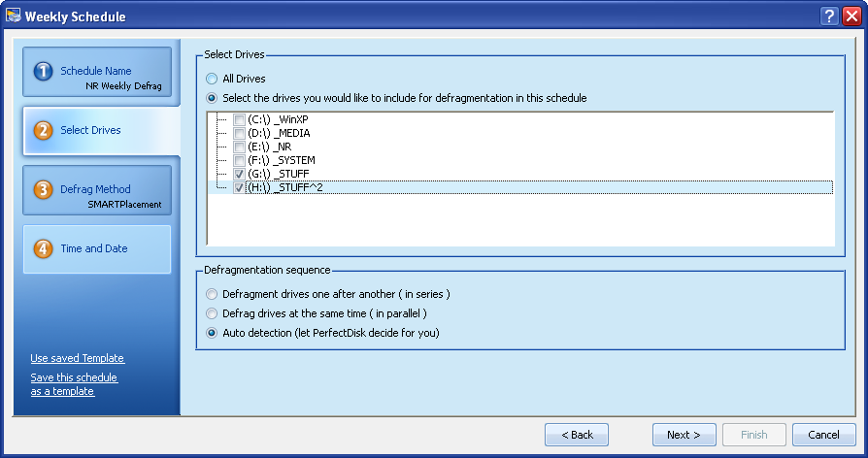Click the step 4 number icon

pos(43,249)
